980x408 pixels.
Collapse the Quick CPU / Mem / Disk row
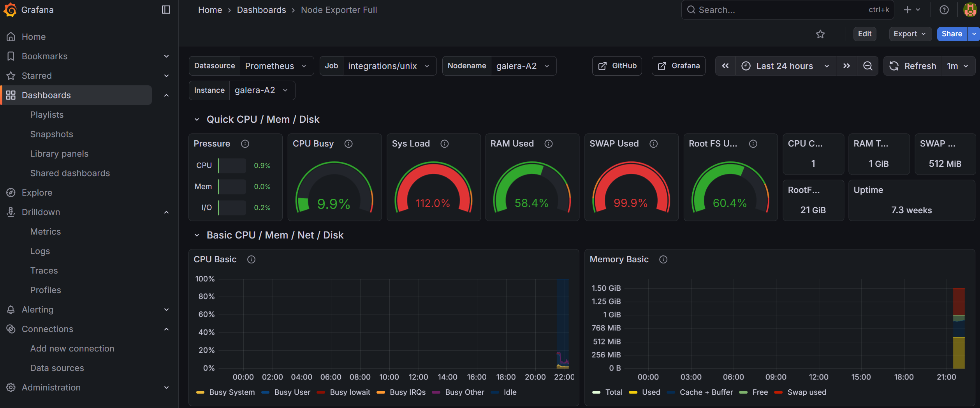(197, 120)
